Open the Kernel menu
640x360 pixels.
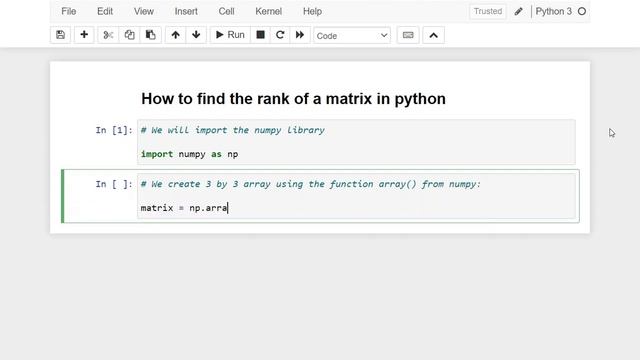269,11
